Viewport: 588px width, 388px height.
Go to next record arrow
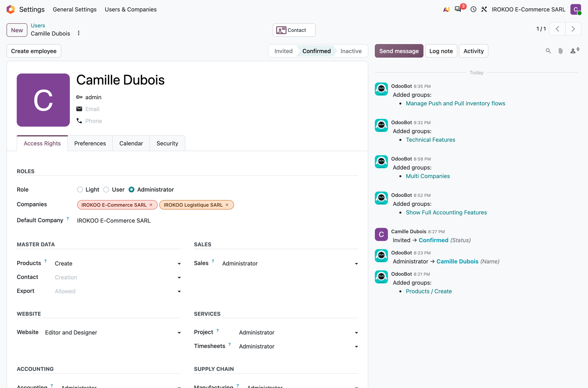tap(573, 29)
